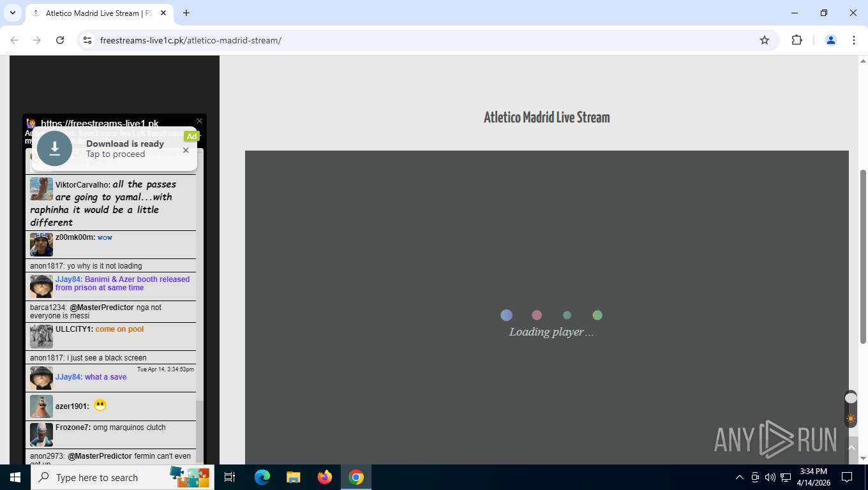The width and height of the screenshot is (868, 490).
Task: Select username ViktorCarvalho in chat
Action: point(83,185)
